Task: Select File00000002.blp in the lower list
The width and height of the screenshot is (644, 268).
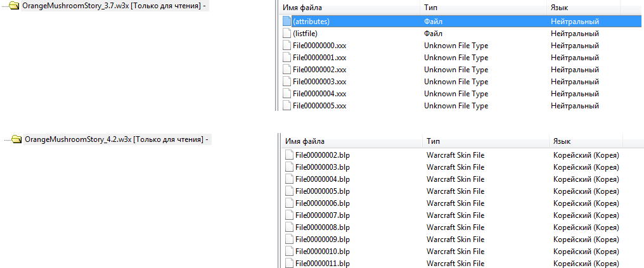Action: pos(323,155)
